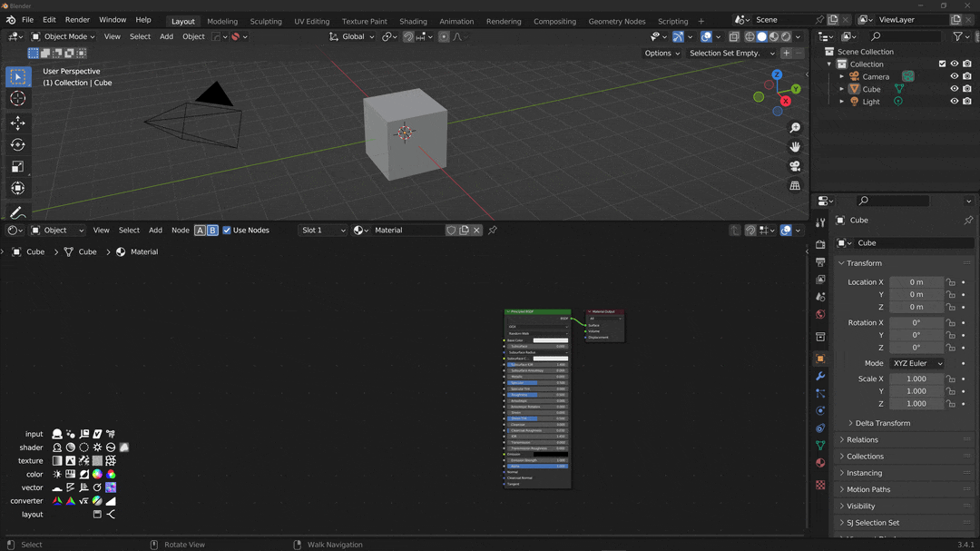Open the Output properties tab
The width and height of the screenshot is (980, 551).
[820, 262]
